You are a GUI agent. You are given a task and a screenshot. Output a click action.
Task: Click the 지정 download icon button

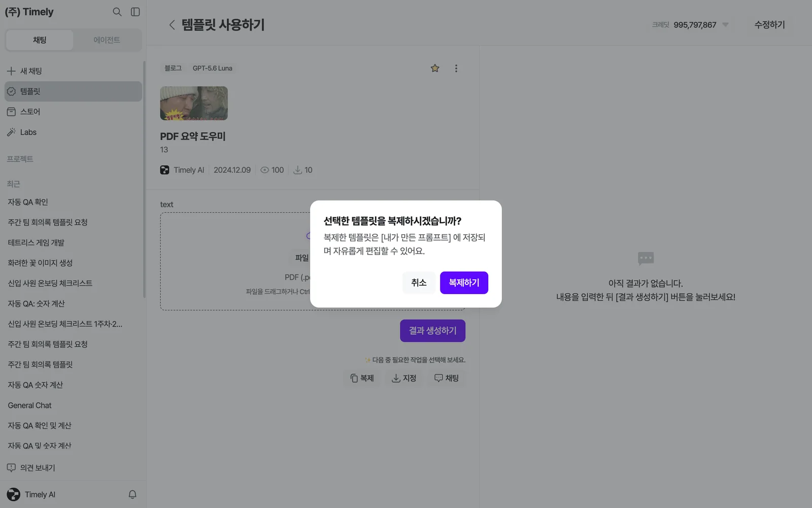coord(404,378)
